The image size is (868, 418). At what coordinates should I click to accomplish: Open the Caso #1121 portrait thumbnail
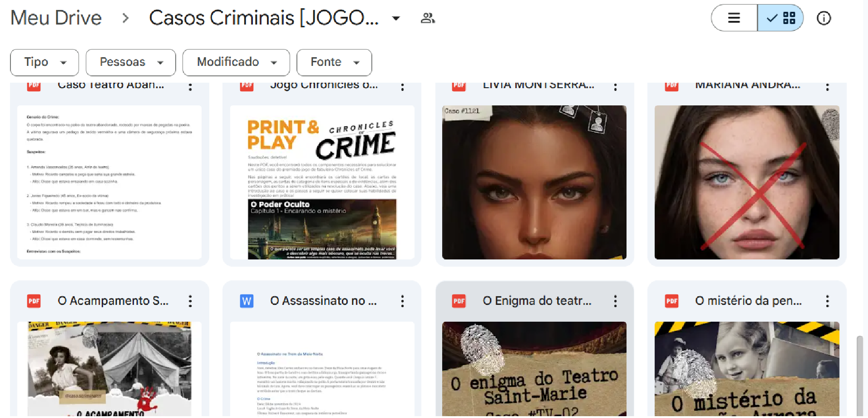click(x=534, y=182)
